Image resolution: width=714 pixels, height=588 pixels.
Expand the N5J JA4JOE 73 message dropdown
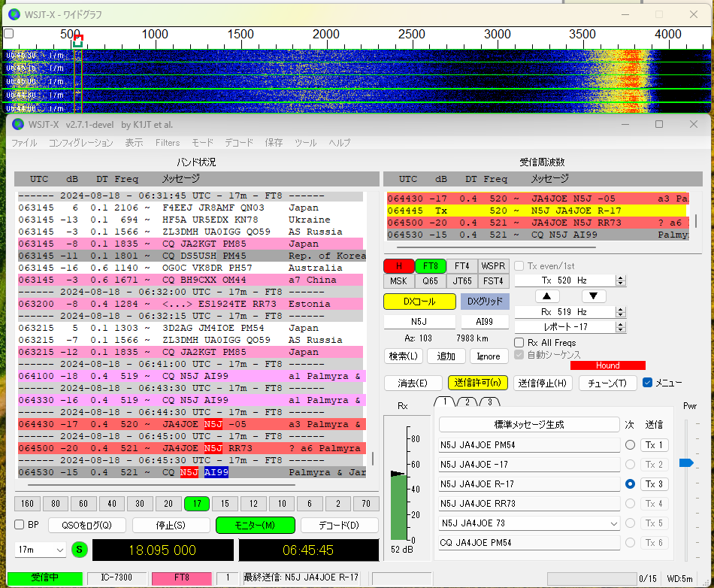pos(614,523)
